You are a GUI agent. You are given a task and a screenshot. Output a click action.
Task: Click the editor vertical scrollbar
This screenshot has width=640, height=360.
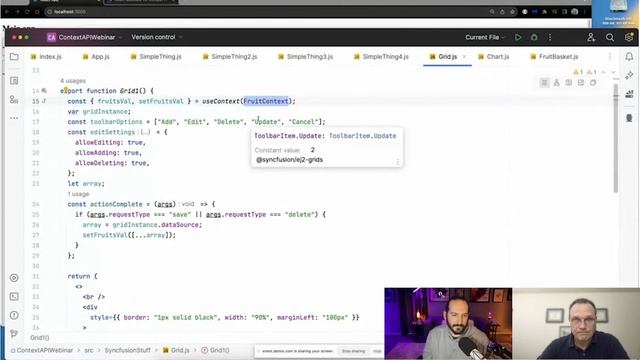click(x=616, y=139)
